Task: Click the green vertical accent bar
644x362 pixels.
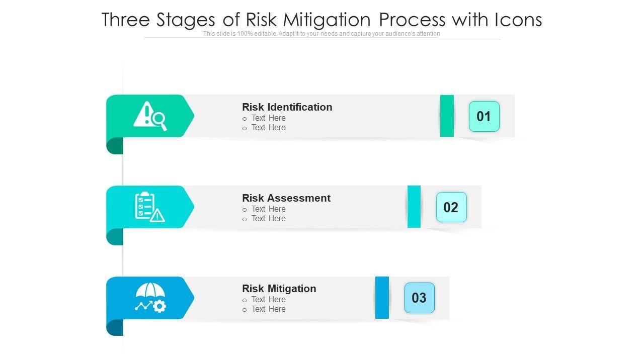Action: (x=447, y=116)
